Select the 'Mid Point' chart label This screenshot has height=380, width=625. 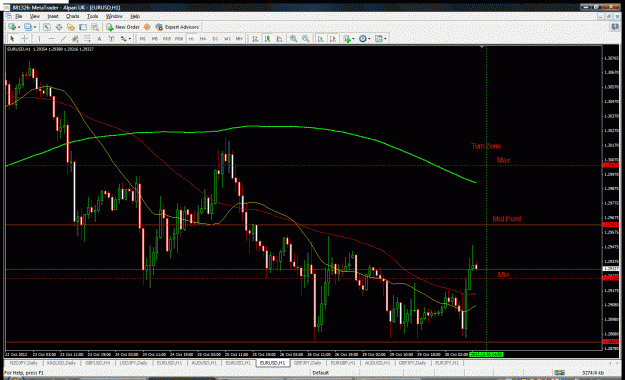coord(507,219)
